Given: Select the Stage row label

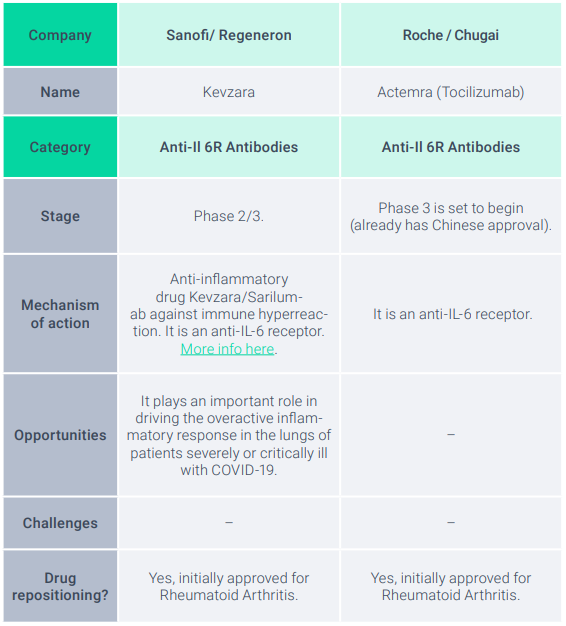Looking at the screenshot, I should coord(60,216).
